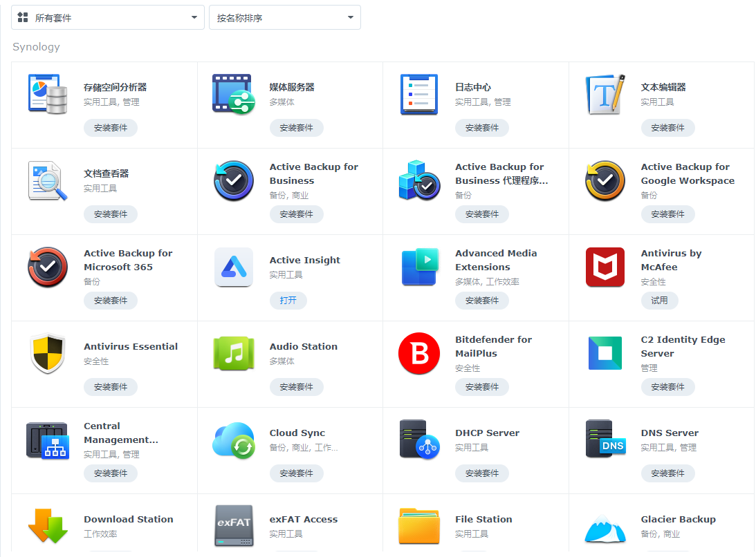Open the DHCP Server package title

coord(487,433)
